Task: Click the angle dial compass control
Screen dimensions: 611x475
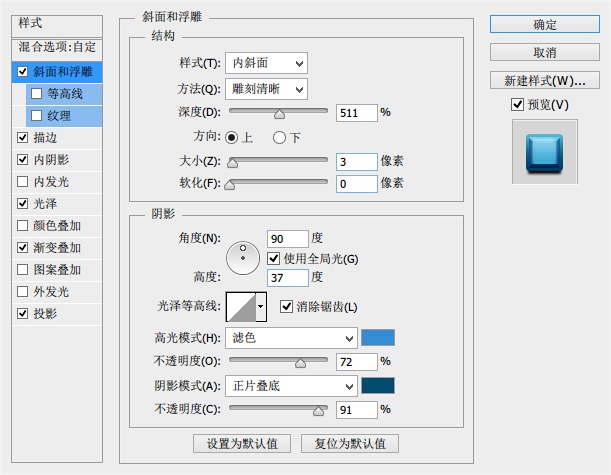Action: (242, 258)
